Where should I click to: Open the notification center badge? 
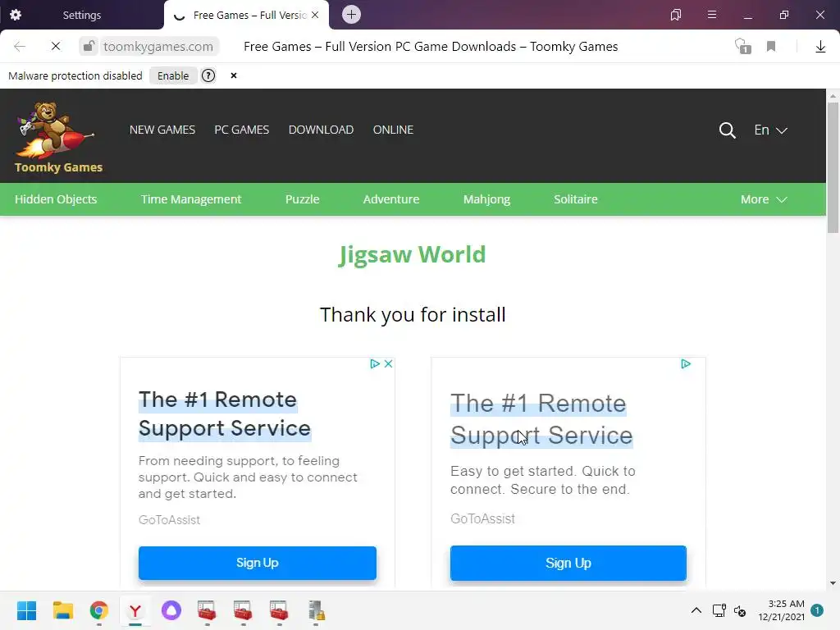pos(817,610)
